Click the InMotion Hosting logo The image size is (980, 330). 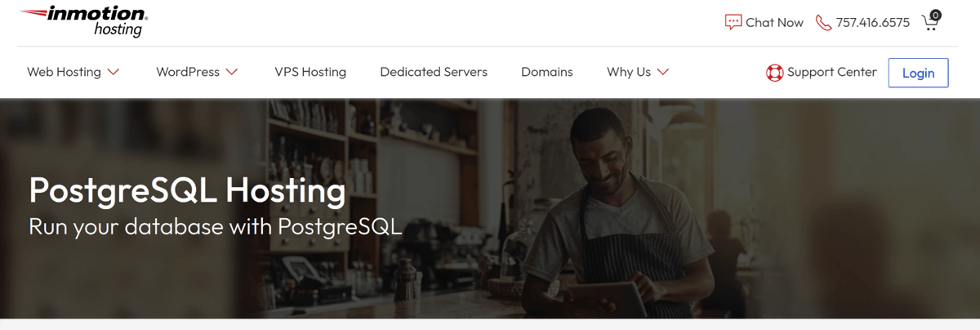click(x=83, y=22)
